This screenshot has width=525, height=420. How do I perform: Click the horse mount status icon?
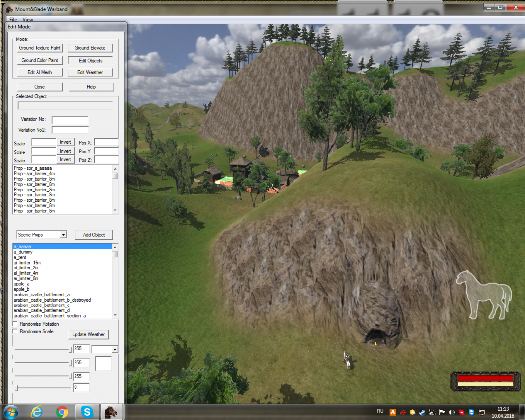(484, 295)
